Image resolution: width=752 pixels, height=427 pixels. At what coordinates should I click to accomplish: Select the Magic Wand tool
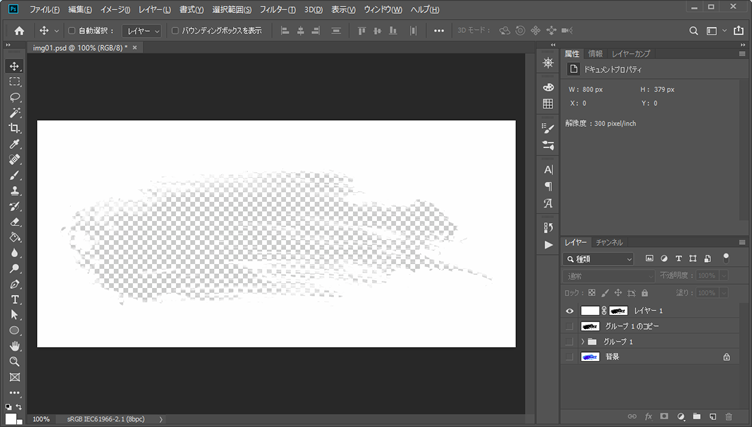click(x=14, y=113)
